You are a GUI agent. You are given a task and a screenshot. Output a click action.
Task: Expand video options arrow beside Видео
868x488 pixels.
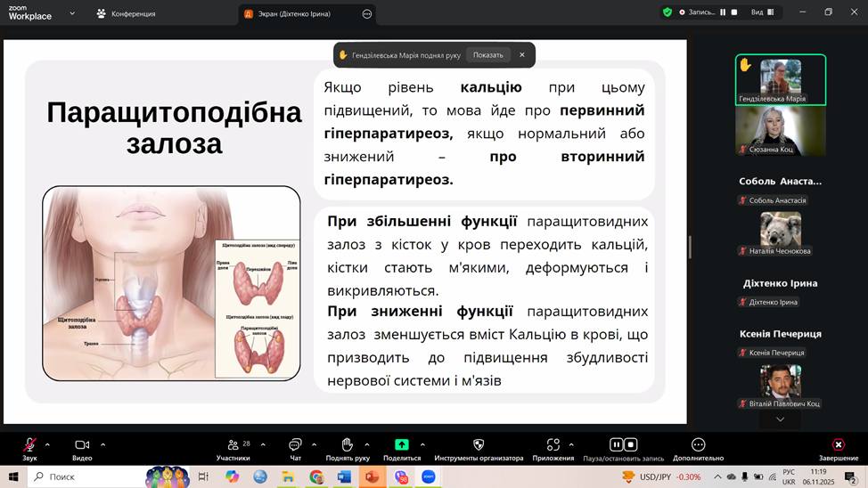[x=102, y=444]
